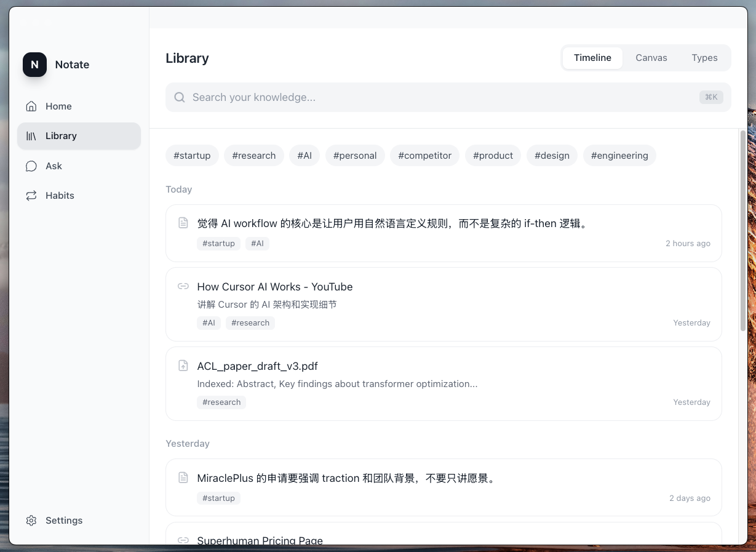
Task: Click the Notate app logo icon
Action: pos(34,65)
